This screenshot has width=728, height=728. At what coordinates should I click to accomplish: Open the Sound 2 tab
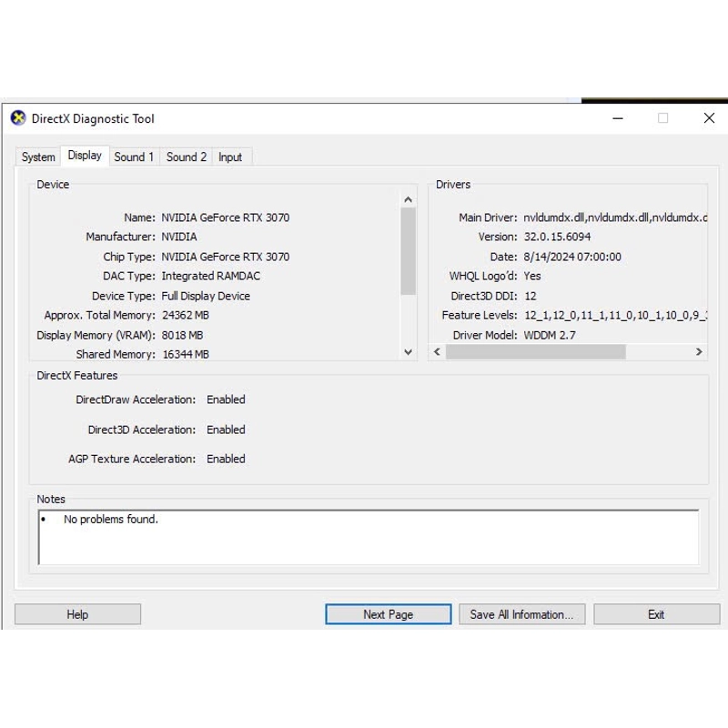tap(187, 157)
